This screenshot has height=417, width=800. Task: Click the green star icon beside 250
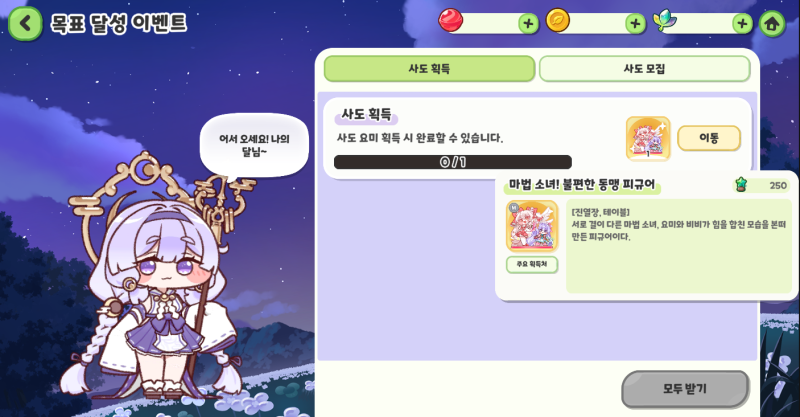(741, 185)
